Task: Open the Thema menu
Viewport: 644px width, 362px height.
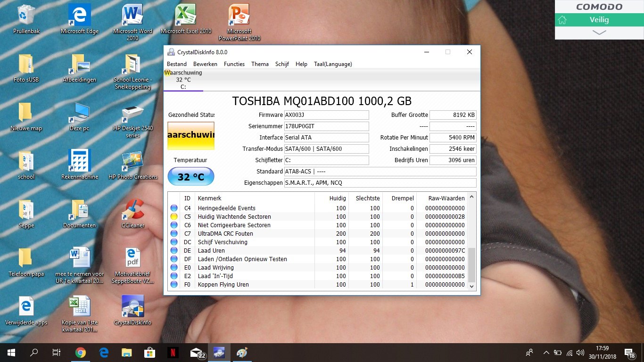Action: pos(260,64)
